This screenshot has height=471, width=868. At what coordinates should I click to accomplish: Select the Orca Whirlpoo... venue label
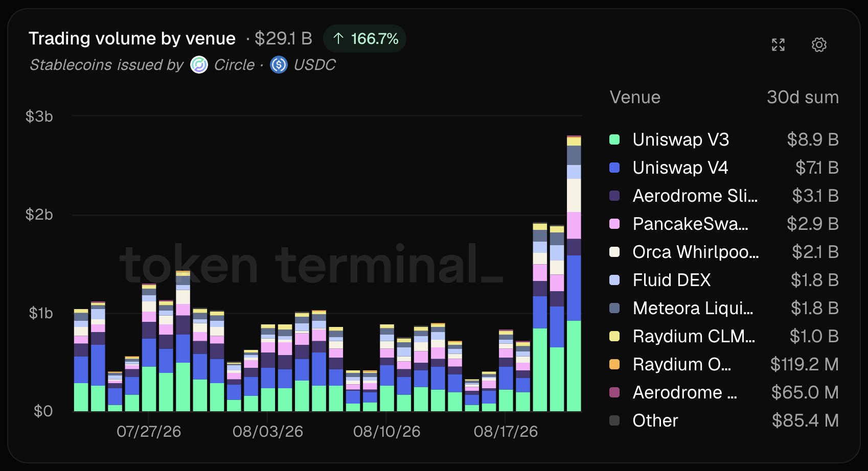696,252
